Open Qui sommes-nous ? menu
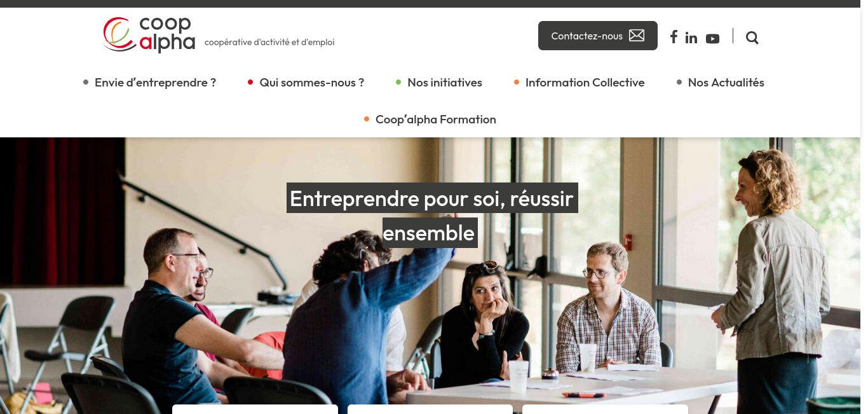This screenshot has width=868, height=414. pos(311,83)
